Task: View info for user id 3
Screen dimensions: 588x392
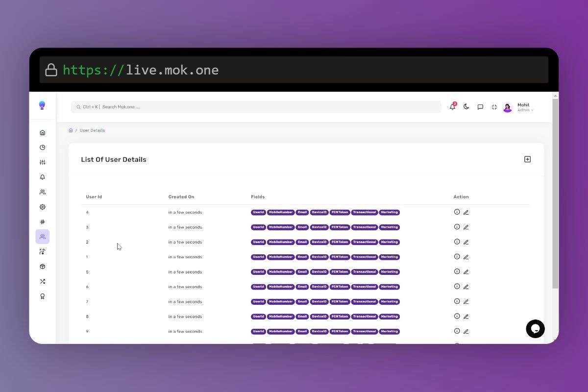Action: pyautogui.click(x=457, y=227)
